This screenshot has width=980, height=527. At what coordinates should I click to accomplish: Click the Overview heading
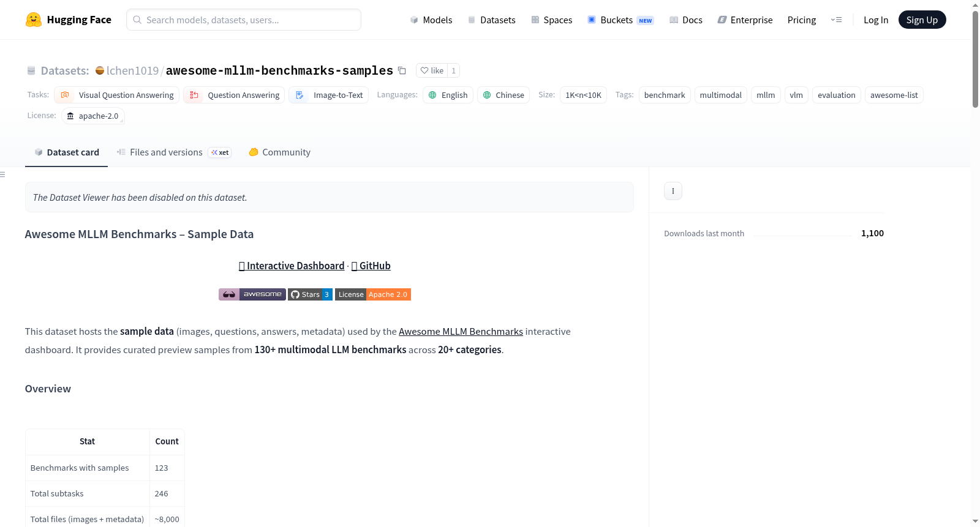click(x=48, y=389)
